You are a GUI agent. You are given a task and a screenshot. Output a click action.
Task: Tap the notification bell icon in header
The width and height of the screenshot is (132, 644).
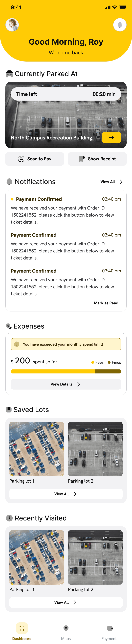[x=120, y=25]
